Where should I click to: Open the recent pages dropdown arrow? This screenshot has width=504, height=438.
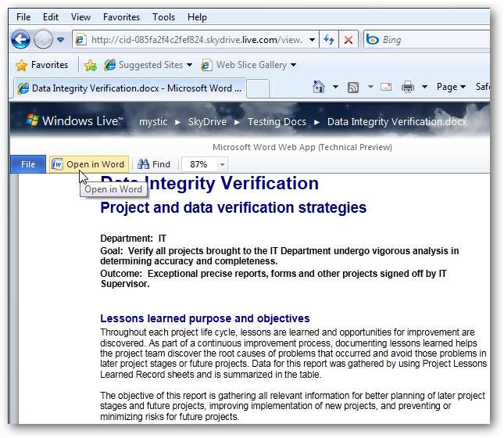pos(61,40)
